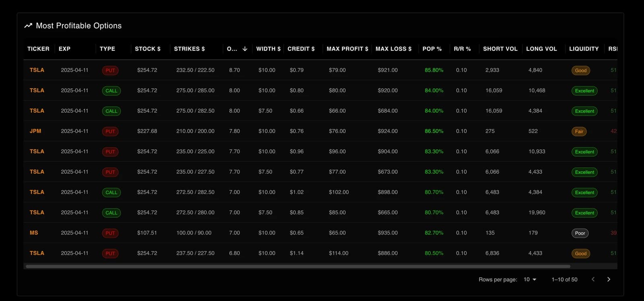644x301 pixels.
Task: Click strikes 235.00 / 227.50
Action: [195, 172]
